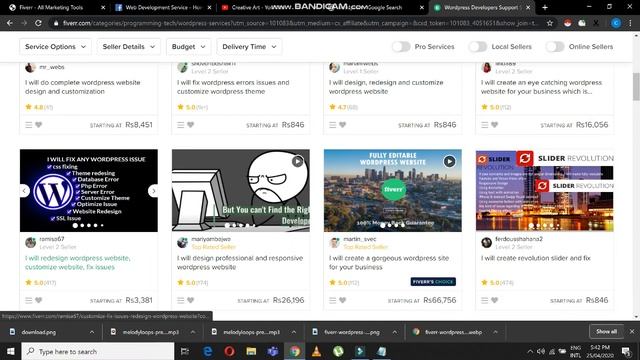Expand the Delivery Time dropdown
This screenshot has width=640, height=360.
click(249, 47)
